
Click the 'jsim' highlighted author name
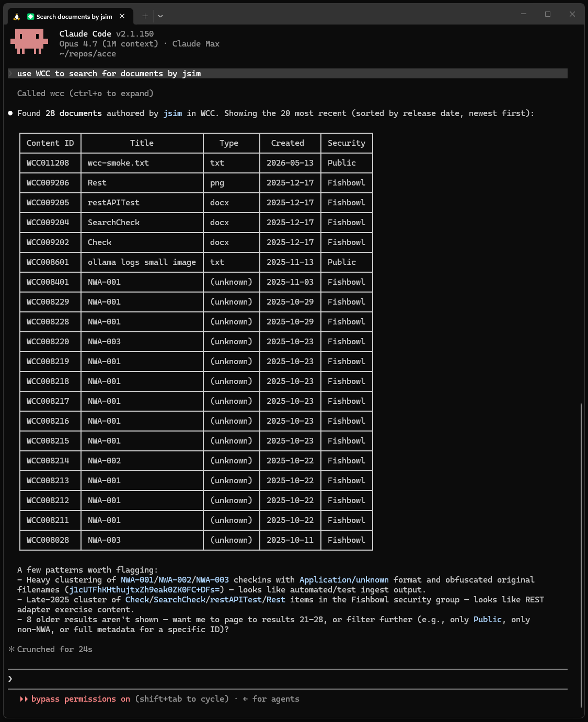point(172,113)
